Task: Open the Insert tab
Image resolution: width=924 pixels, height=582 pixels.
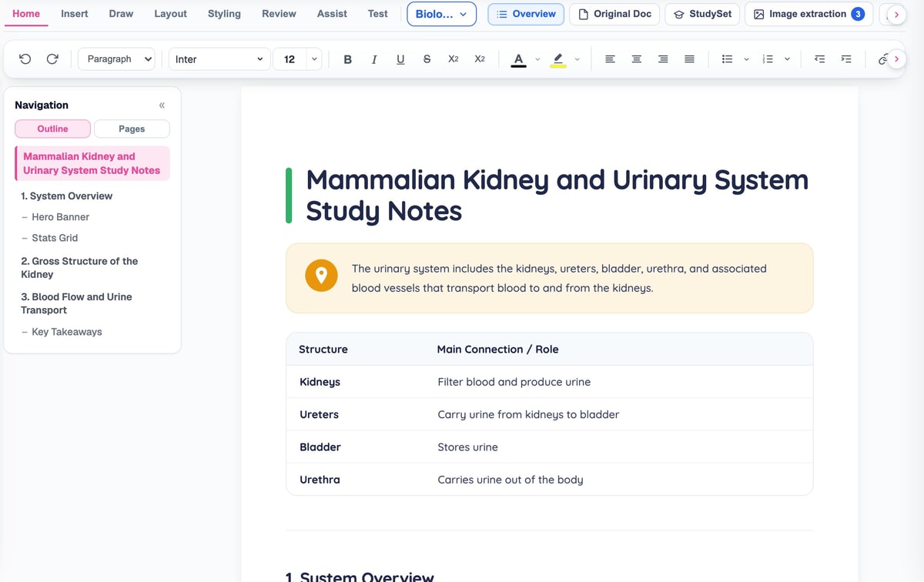Action: click(x=75, y=14)
